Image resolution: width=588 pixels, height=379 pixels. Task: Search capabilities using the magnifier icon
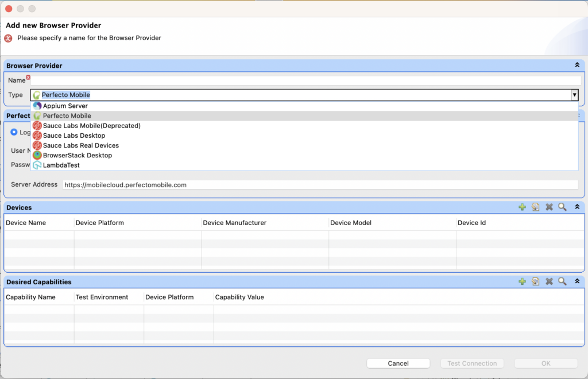tap(562, 281)
